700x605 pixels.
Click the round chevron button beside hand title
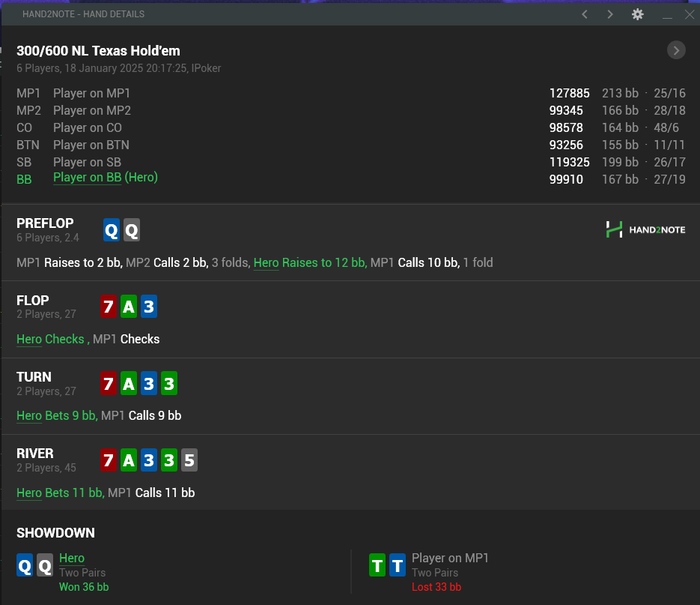676,50
